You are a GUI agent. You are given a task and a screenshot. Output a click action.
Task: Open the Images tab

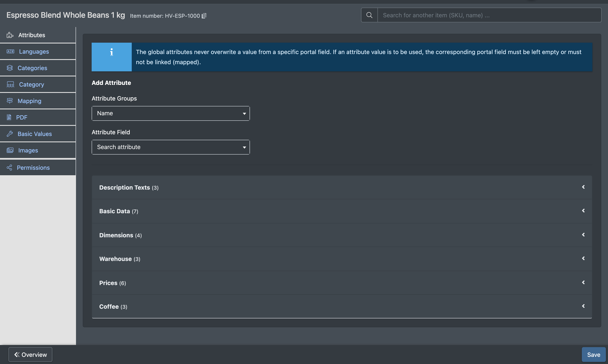(x=38, y=150)
